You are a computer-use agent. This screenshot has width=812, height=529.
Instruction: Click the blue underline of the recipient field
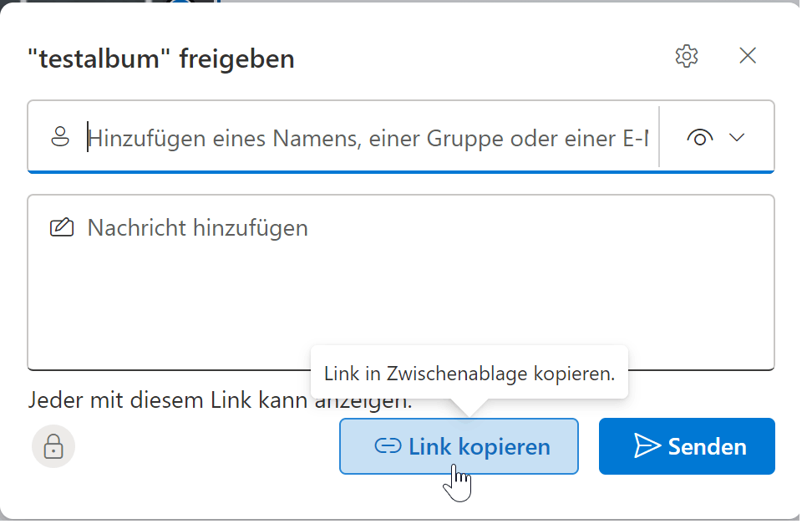(401, 171)
